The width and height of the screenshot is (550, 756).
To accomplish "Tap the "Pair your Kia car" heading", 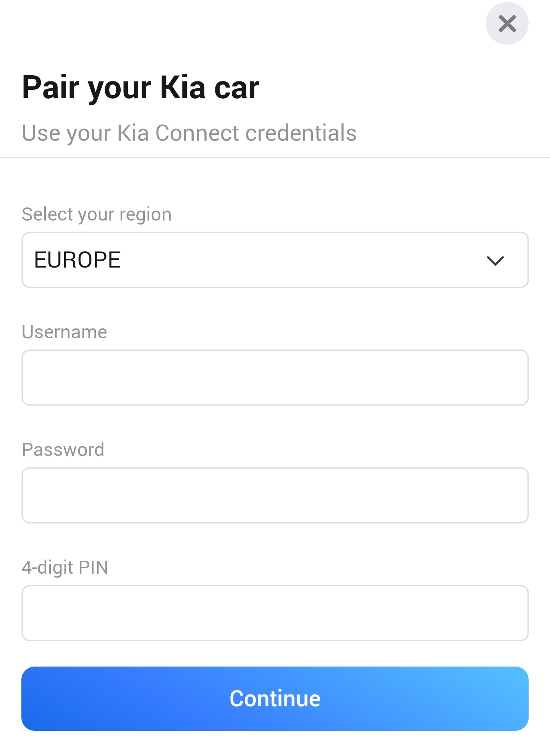I will point(141,88).
